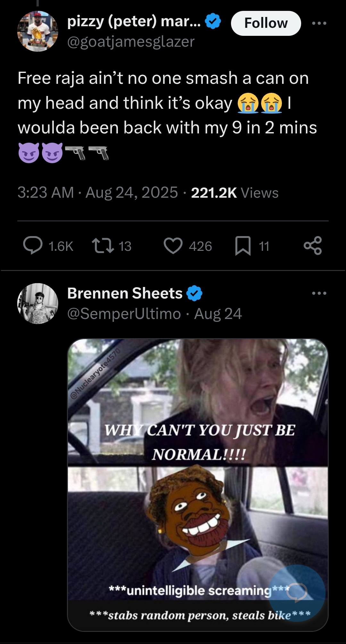The image size is (346, 644).
Task: Open three-dot menu on Brennen Sheets reply
Action: click(319, 293)
